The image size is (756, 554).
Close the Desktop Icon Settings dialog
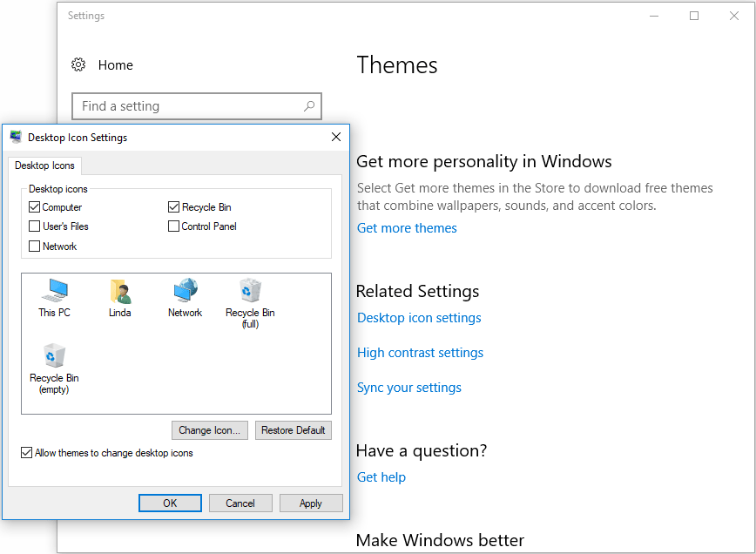[x=336, y=137]
